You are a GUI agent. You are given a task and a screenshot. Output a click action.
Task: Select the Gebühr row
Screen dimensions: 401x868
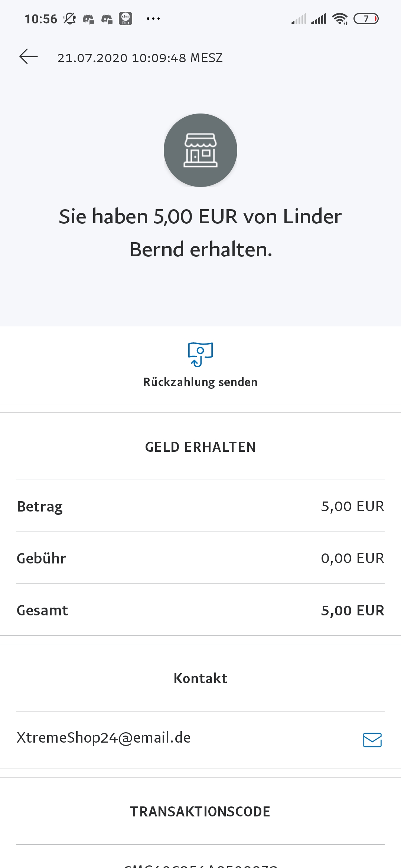coord(200,558)
